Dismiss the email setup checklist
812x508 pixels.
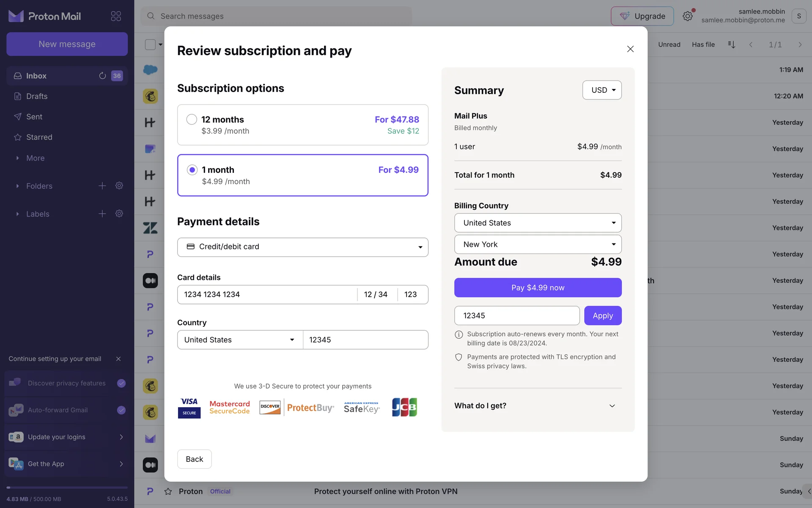[118, 359]
